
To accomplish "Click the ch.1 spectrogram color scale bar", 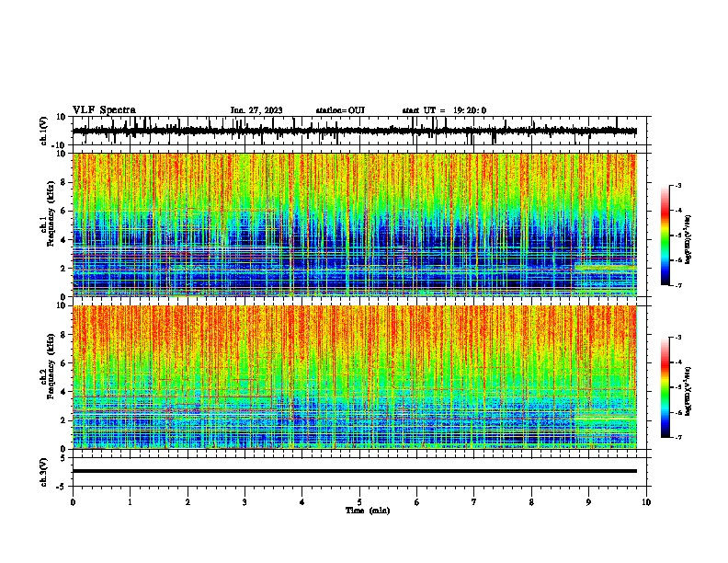I will coord(665,236).
